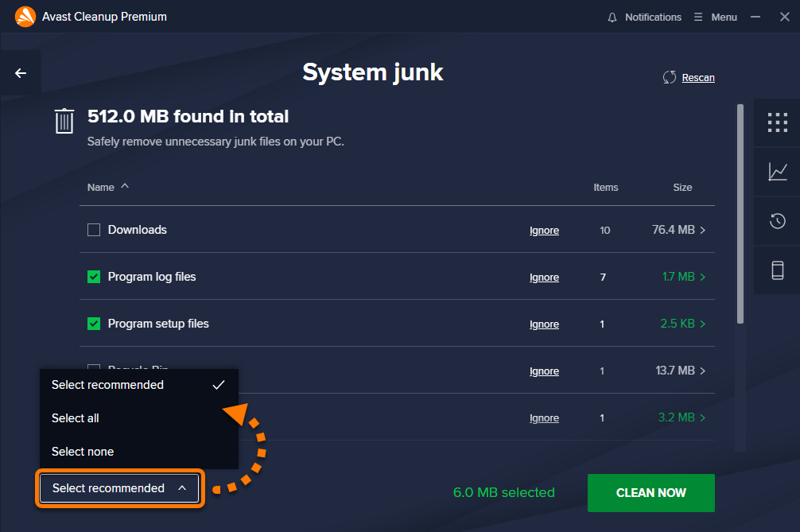Open the hamburger Menu
800x532 pixels.
click(x=716, y=17)
